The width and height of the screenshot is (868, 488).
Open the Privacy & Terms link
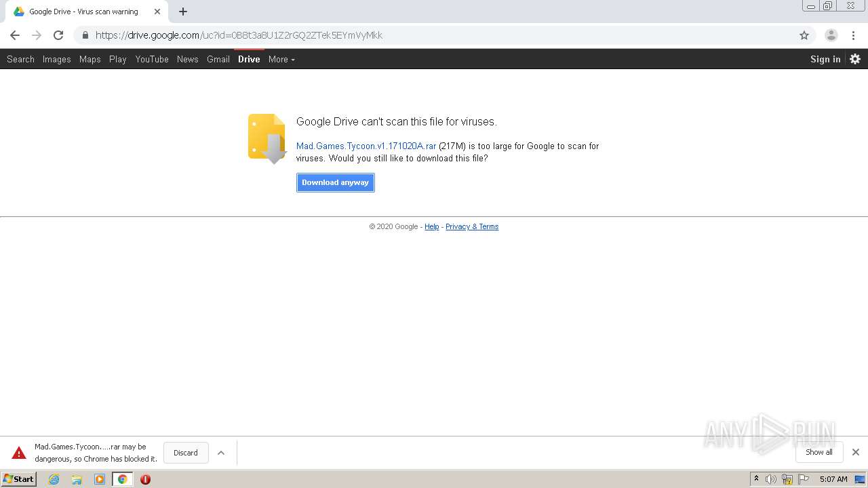pyautogui.click(x=472, y=226)
